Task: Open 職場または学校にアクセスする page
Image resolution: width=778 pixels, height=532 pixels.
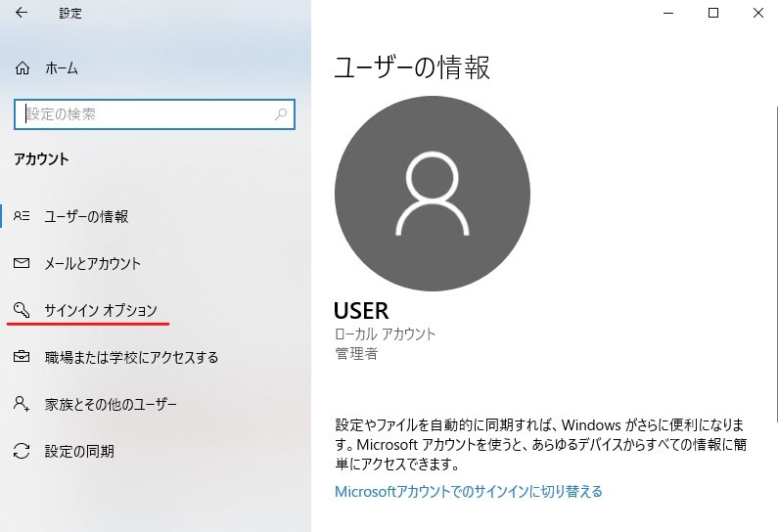Action: (131, 357)
